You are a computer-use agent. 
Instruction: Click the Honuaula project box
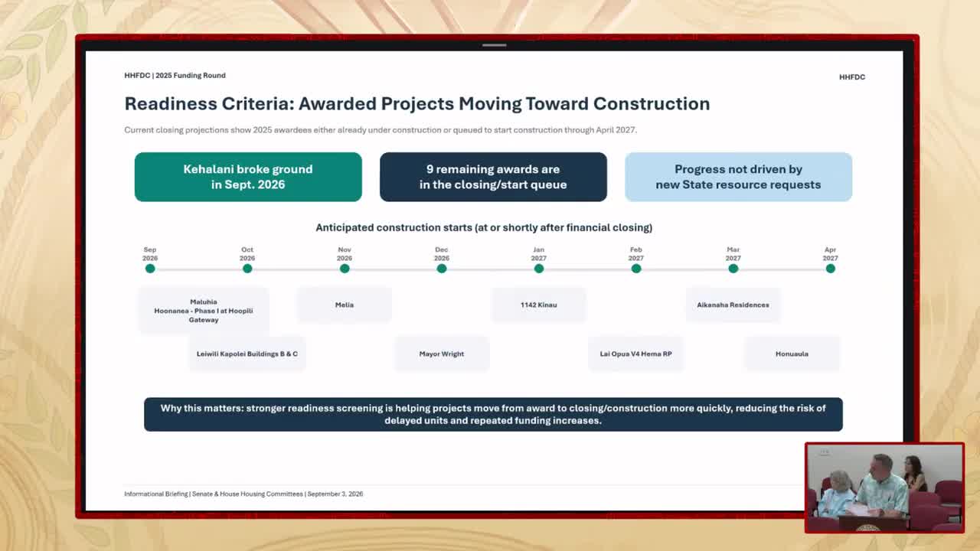pyautogui.click(x=792, y=354)
